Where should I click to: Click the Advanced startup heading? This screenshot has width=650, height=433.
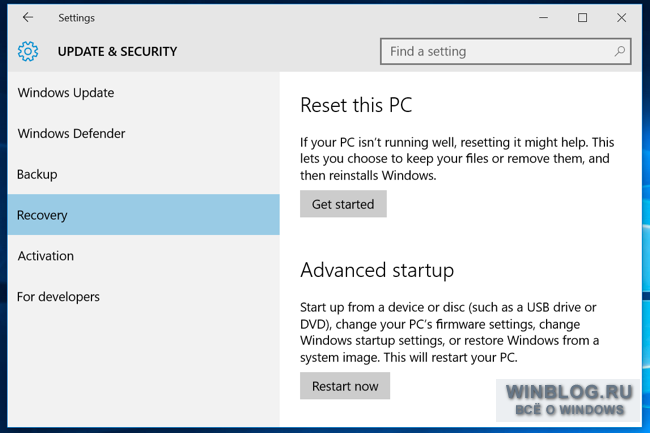click(x=377, y=270)
